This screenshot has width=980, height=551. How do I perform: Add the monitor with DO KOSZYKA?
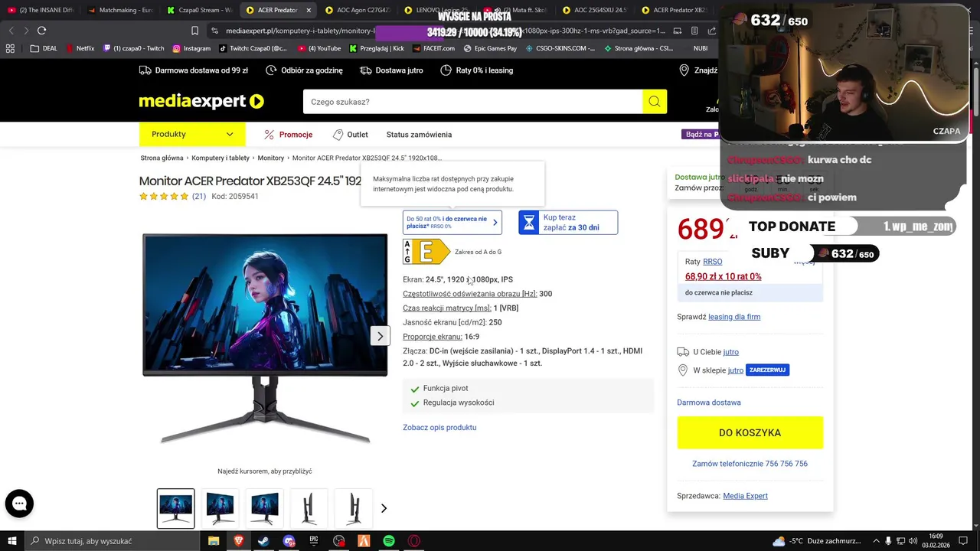(750, 432)
